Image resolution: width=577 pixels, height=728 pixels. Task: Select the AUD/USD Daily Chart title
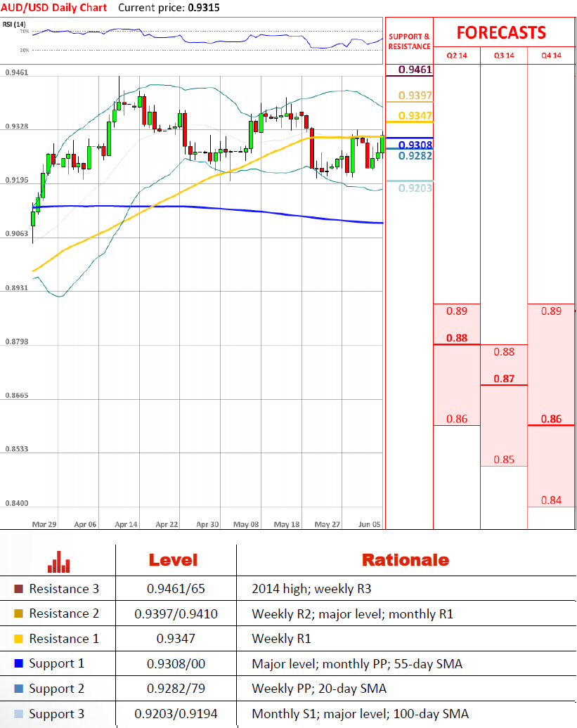[54, 8]
